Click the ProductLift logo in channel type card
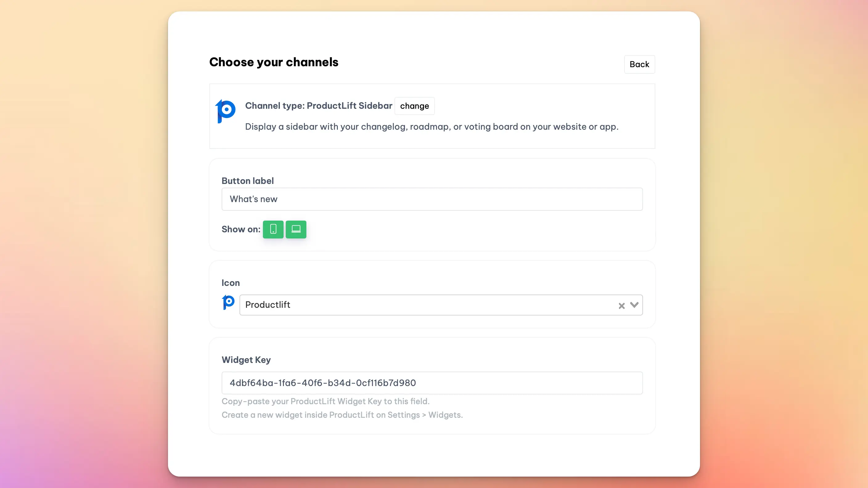 (225, 111)
